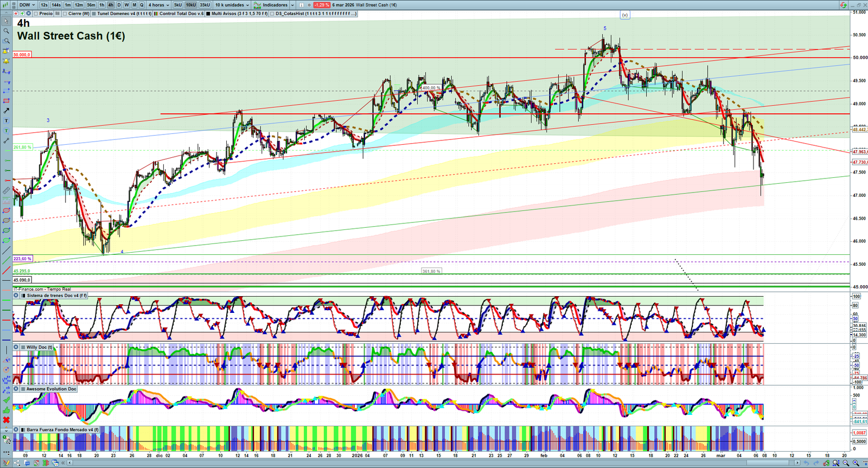Select the blue rectangle drawing tool
Viewport: 868px width, 468px height.
(x=7, y=91)
